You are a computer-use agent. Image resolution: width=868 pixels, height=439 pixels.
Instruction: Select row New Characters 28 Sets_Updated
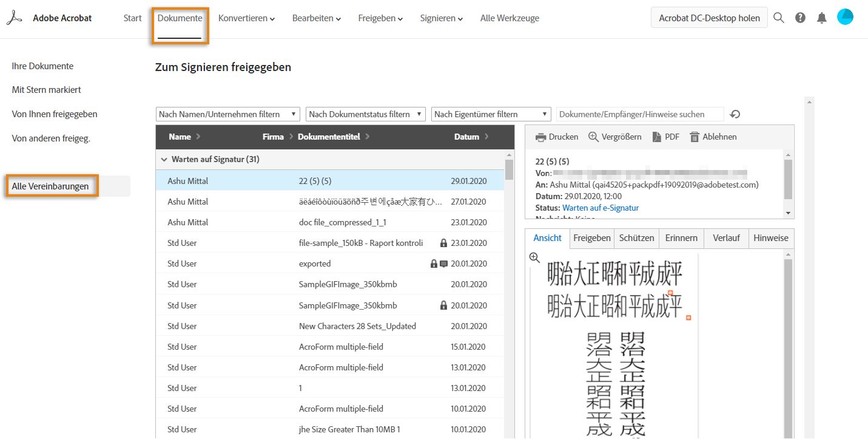(x=330, y=326)
